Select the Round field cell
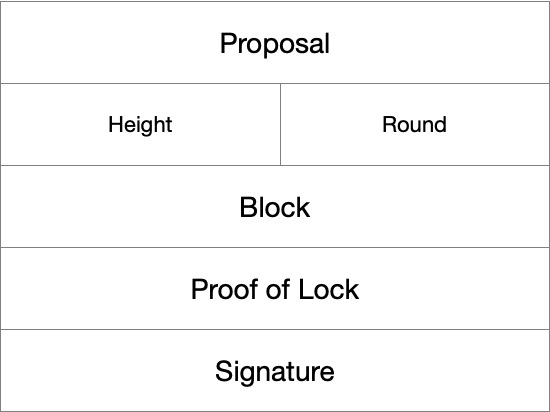Viewport: 550px width, 412px height. pos(415,124)
